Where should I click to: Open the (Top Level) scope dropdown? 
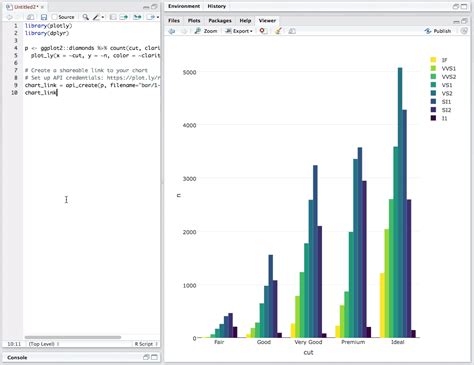coord(44,344)
